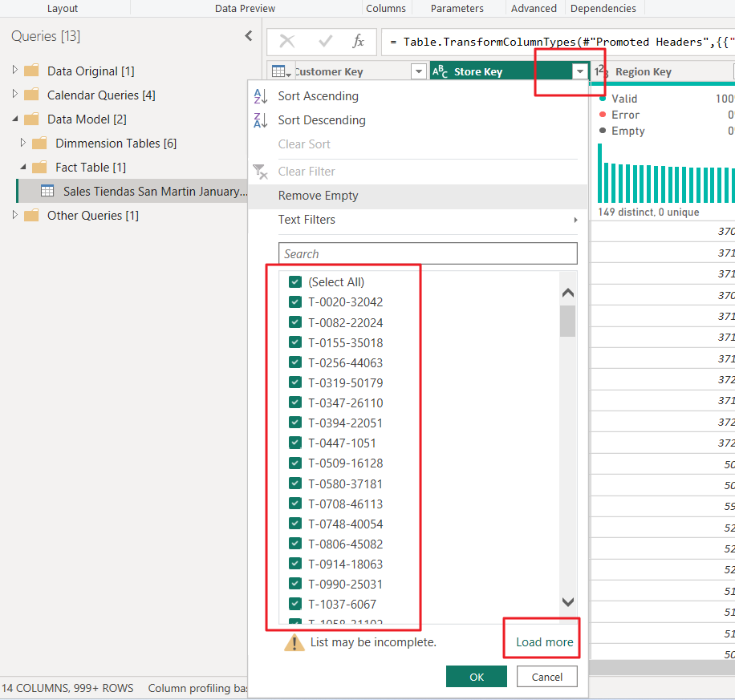Click the 14 COLUMNS, 999+ ROWS status text
Image resolution: width=735 pixels, height=700 pixels.
(67, 688)
